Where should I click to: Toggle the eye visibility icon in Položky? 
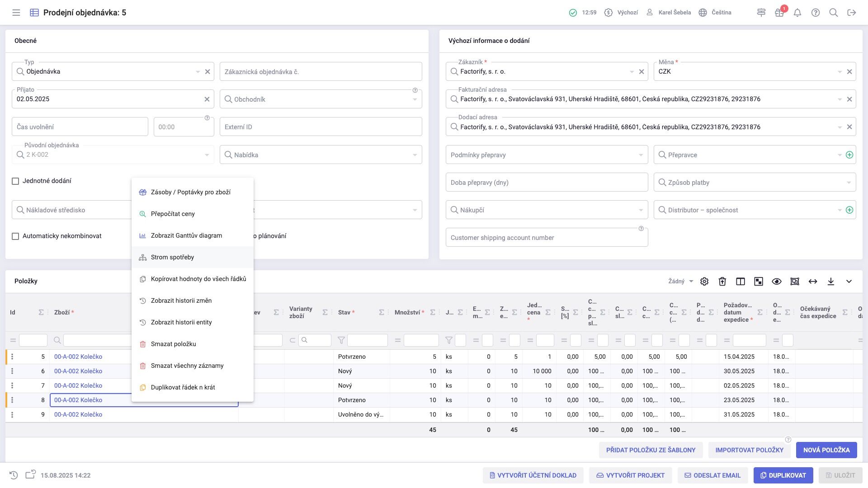click(777, 282)
